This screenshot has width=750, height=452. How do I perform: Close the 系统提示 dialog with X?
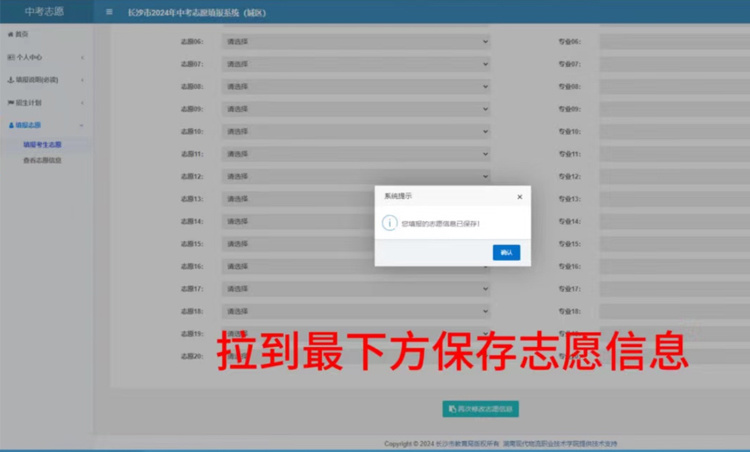coord(519,197)
